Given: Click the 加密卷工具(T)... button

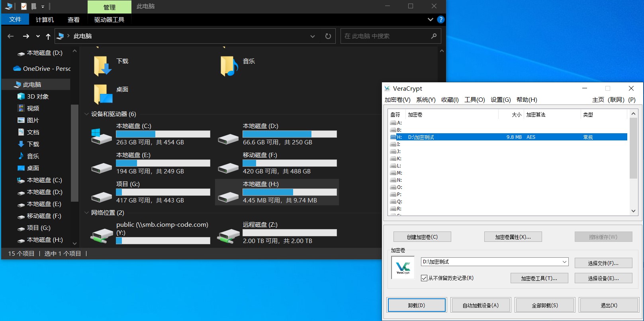Looking at the screenshot, I should 539,278.
